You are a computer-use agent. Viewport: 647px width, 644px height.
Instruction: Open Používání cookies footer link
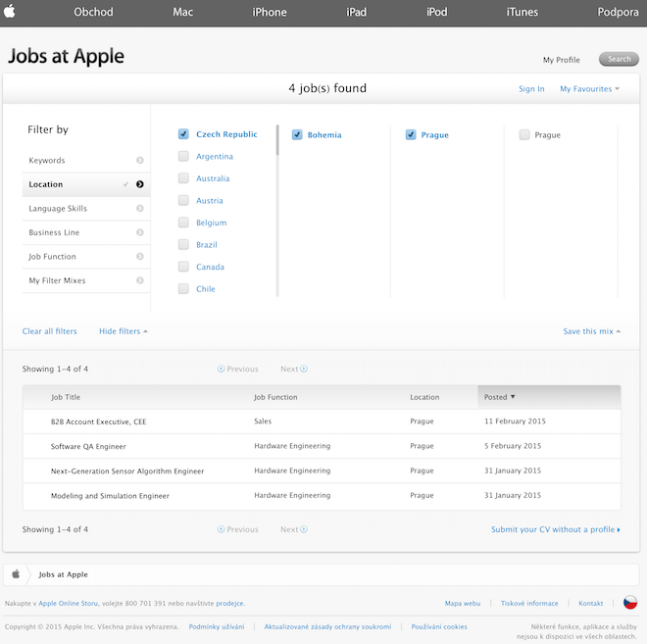(439, 626)
